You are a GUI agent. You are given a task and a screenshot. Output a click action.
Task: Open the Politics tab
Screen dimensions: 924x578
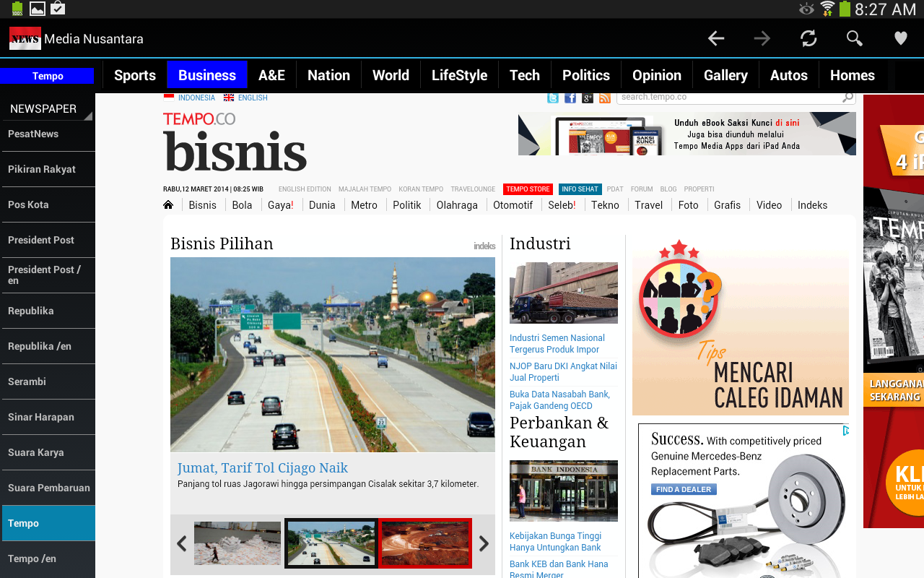click(x=586, y=75)
